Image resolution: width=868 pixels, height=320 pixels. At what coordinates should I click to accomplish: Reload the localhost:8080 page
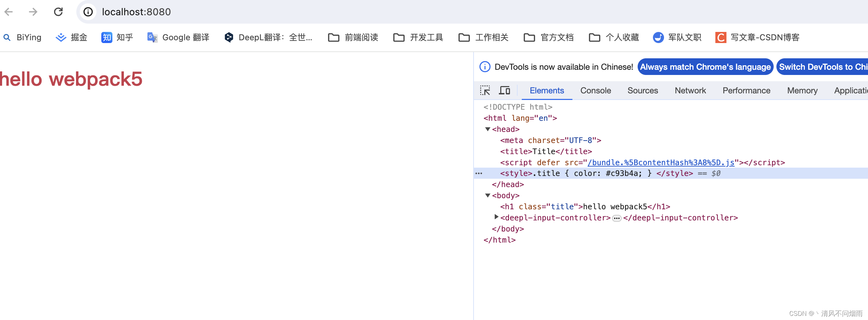(58, 12)
